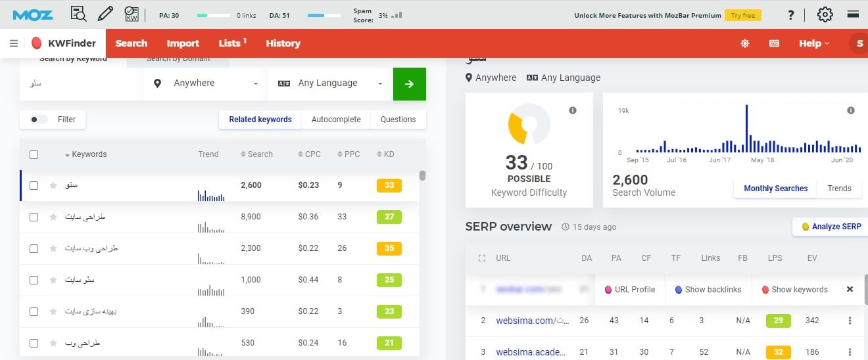Screen dimensions: 868x360
Task: Open MozBar settings gear
Action: pyautogui.click(x=825, y=14)
